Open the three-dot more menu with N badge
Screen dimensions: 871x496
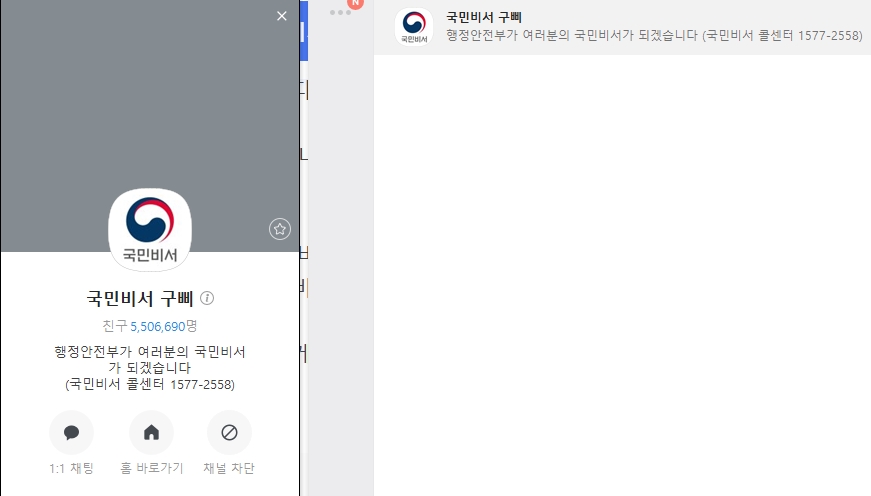coord(340,12)
